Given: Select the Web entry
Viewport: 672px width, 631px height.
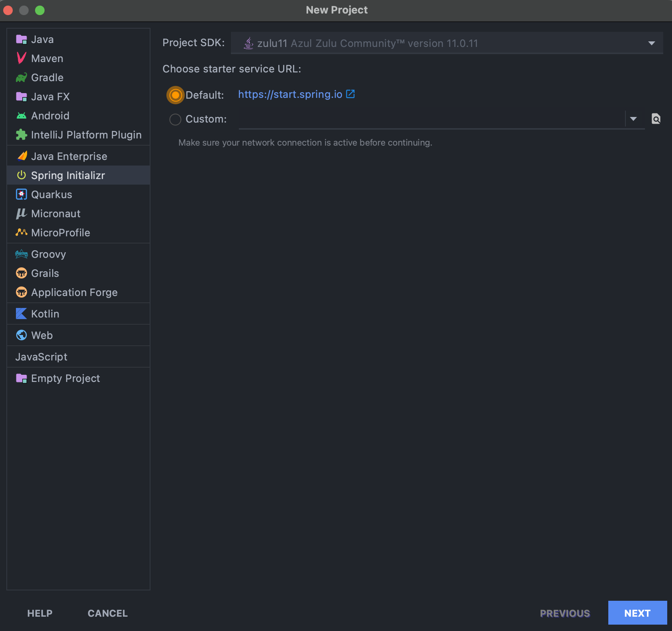Looking at the screenshot, I should coord(78,335).
